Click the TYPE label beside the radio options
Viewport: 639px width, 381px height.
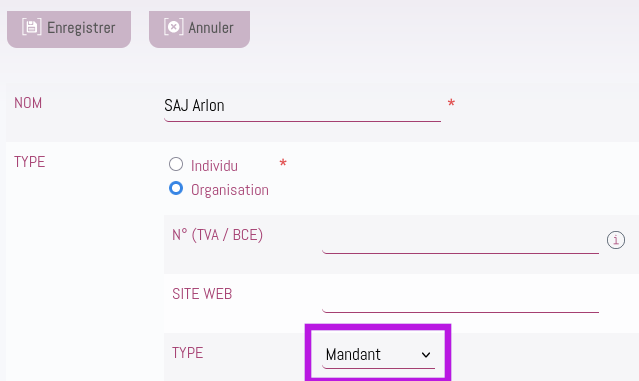point(29,162)
